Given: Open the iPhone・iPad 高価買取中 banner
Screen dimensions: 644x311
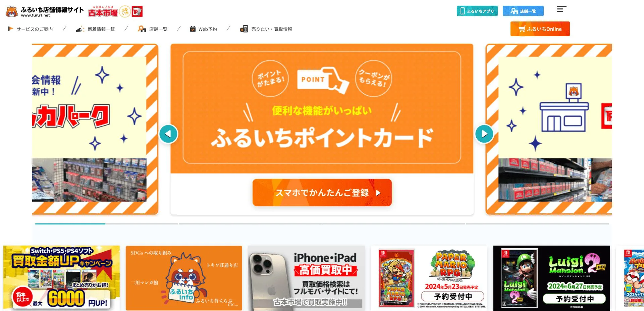Looking at the screenshot, I should tap(306, 278).
